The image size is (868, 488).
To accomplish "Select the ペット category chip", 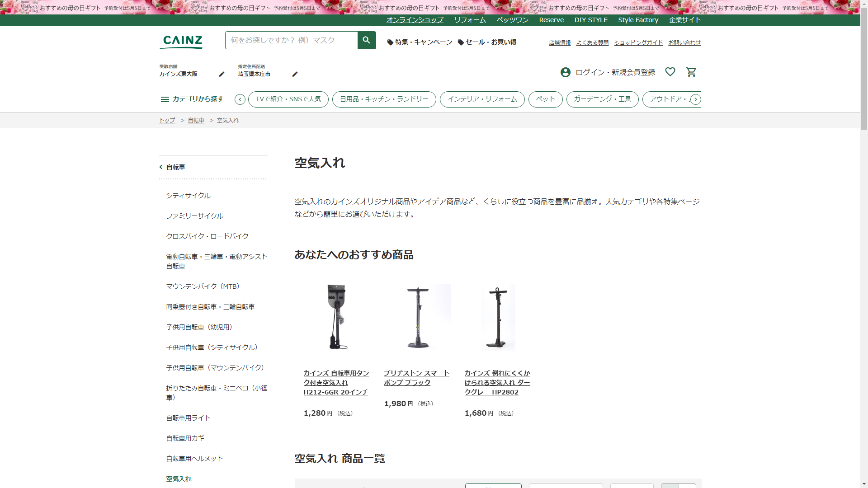I will 545,99.
